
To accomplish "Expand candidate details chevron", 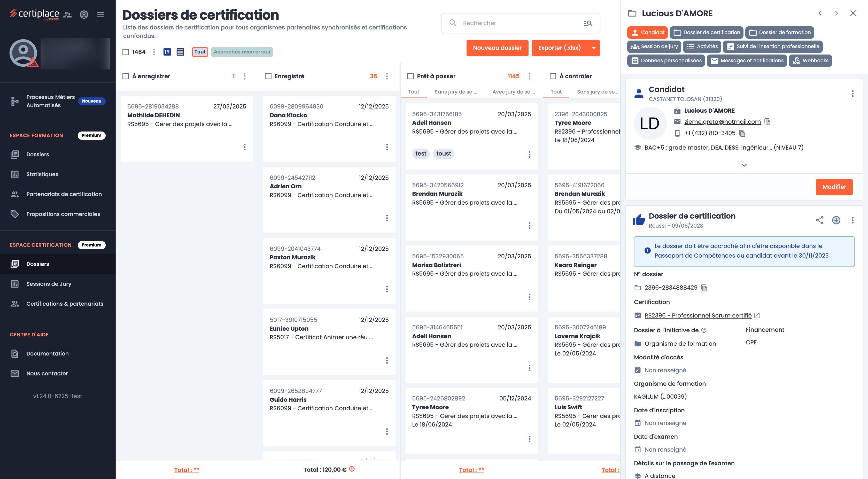I will 744,165.
